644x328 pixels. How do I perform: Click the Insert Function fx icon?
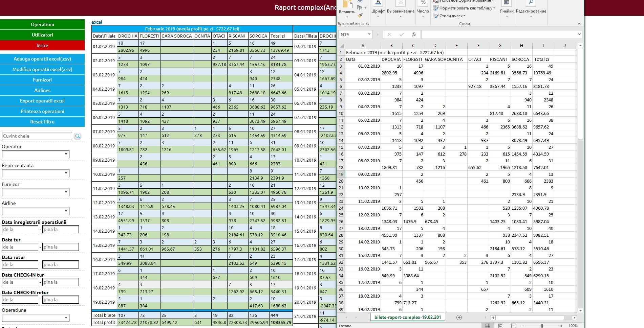(x=413, y=34)
